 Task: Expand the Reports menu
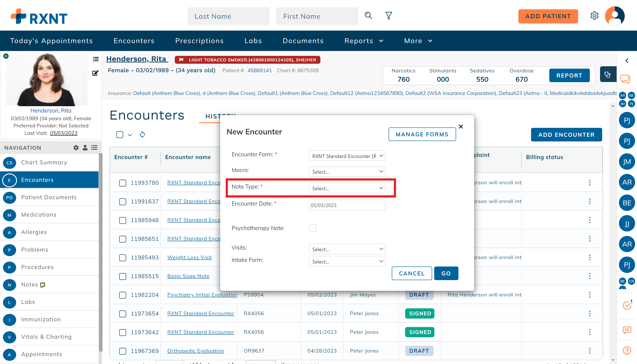pyautogui.click(x=364, y=41)
